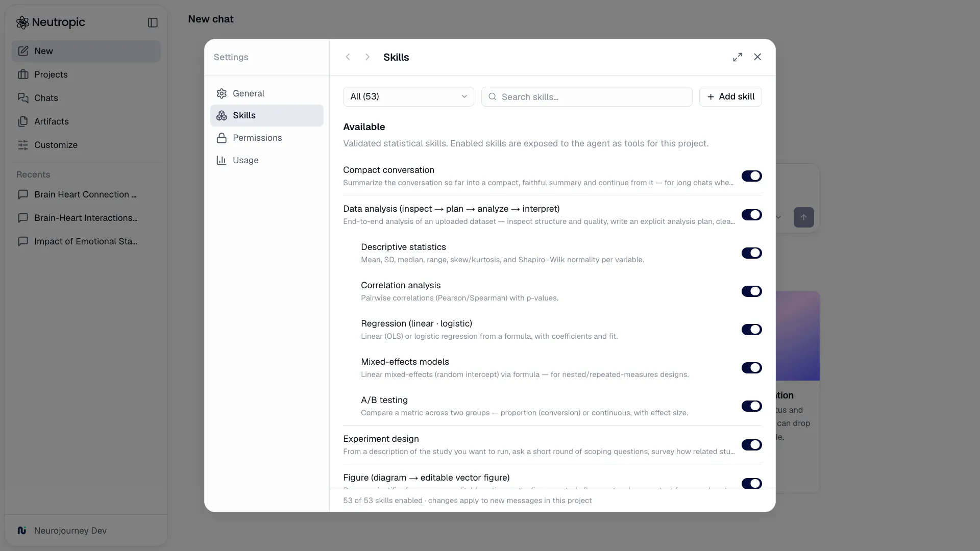The image size is (980, 551).
Task: Disable Correlation analysis skill
Action: tap(752, 291)
